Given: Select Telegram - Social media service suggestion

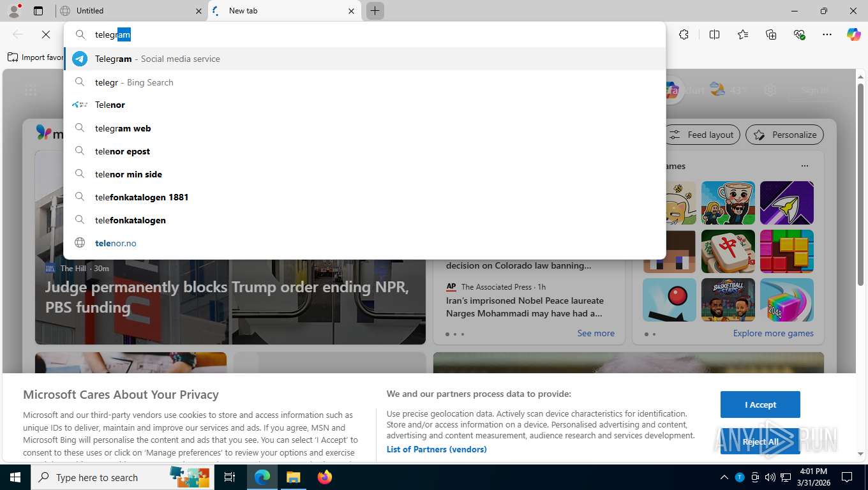Looking at the screenshot, I should [x=365, y=59].
